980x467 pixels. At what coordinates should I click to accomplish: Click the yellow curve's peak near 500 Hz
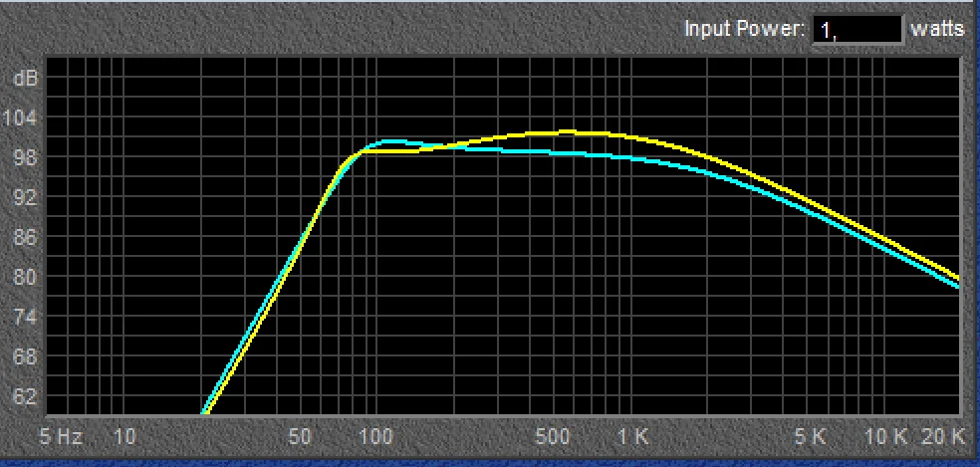coord(563,132)
